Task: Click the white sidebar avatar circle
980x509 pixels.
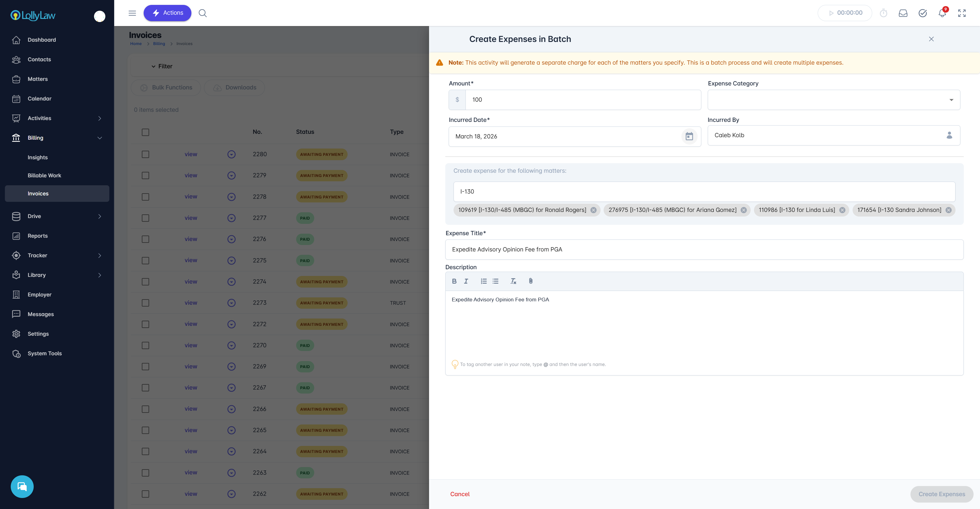Action: point(100,16)
